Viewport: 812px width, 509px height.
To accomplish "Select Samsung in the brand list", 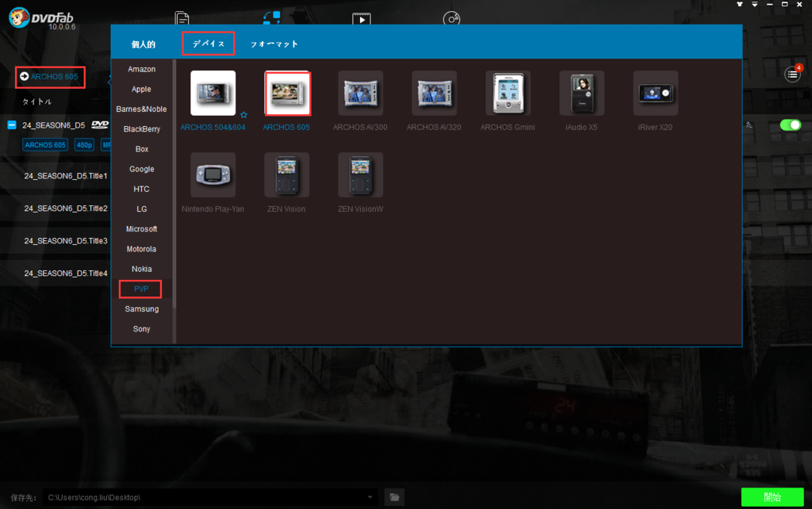I will point(141,309).
